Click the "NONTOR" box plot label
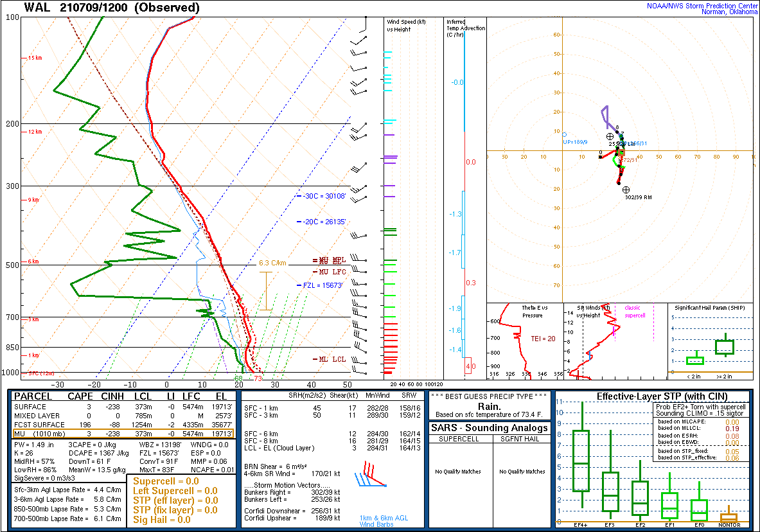 (729, 525)
